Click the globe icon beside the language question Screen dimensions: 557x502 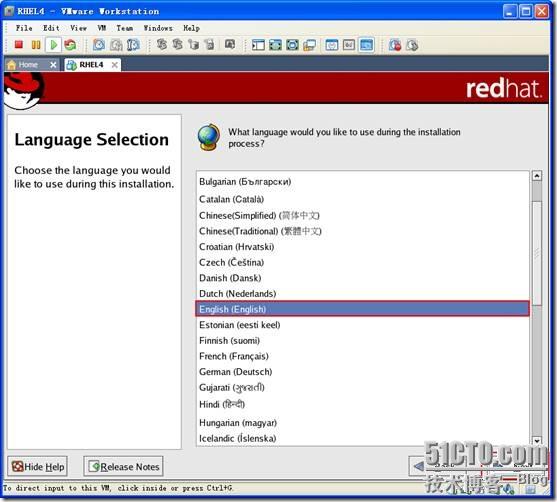pyautogui.click(x=208, y=137)
